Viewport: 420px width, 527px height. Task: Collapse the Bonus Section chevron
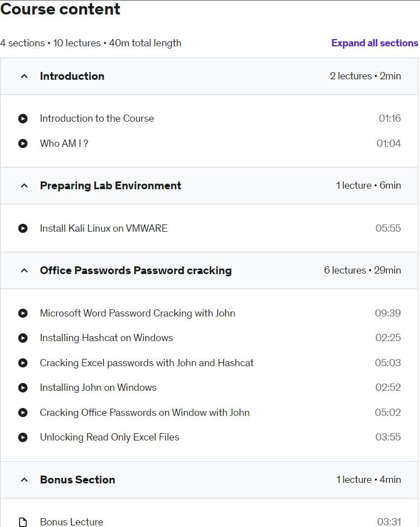click(24, 480)
